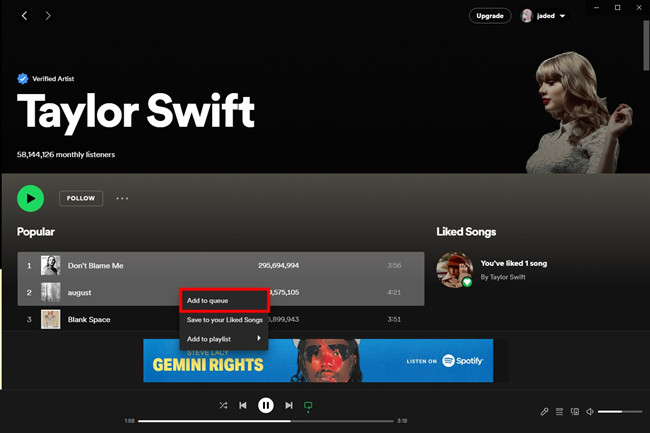Toggle the repeat mode

pos(308,406)
